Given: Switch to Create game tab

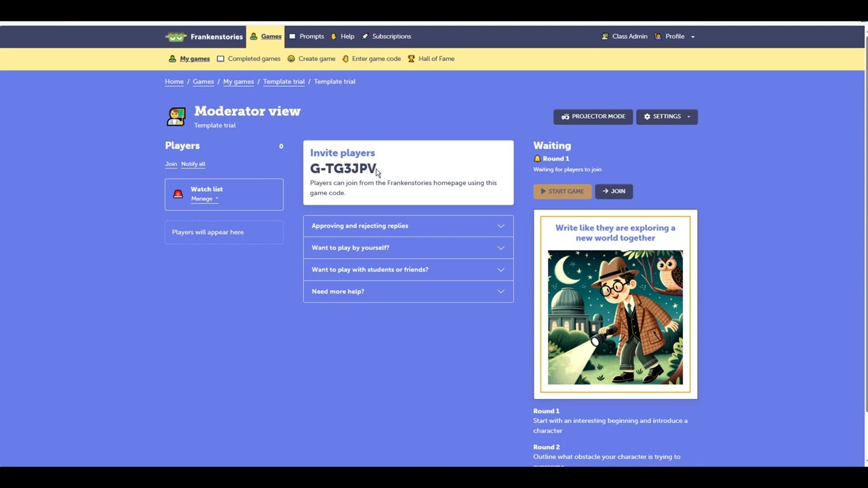Looking at the screenshot, I should [x=311, y=59].
